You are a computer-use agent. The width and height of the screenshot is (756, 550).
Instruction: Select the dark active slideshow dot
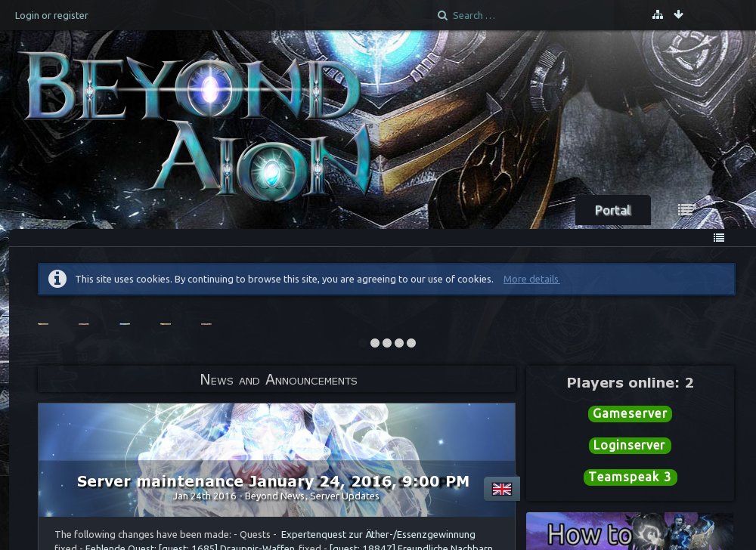[363, 343]
